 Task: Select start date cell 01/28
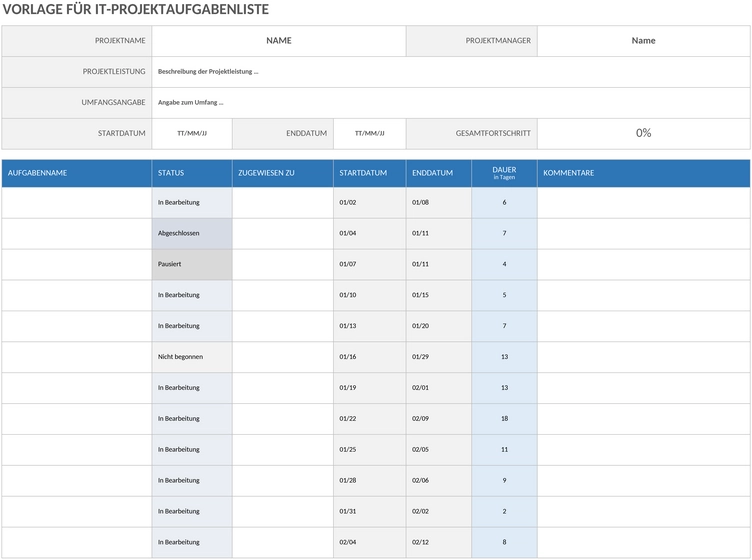[x=369, y=480]
